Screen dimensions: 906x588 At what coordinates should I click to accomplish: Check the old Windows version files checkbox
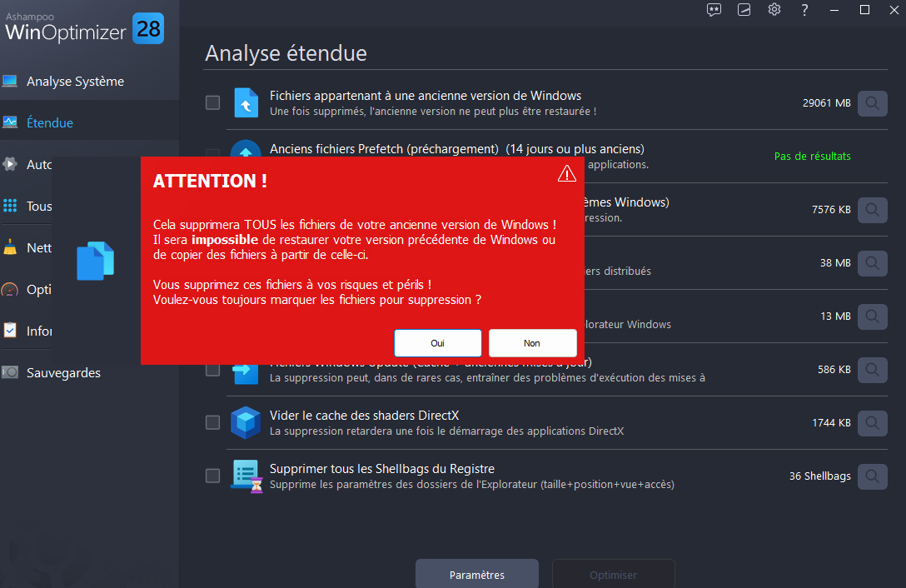[212, 103]
